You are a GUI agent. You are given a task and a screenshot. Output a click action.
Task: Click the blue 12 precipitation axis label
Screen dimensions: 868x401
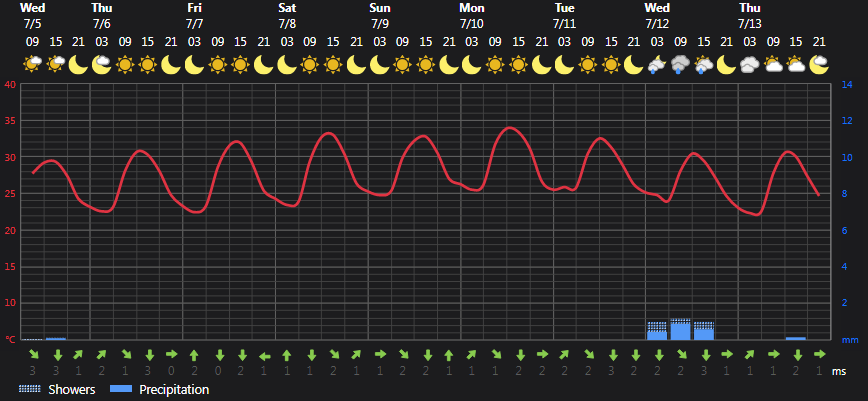[x=847, y=121]
